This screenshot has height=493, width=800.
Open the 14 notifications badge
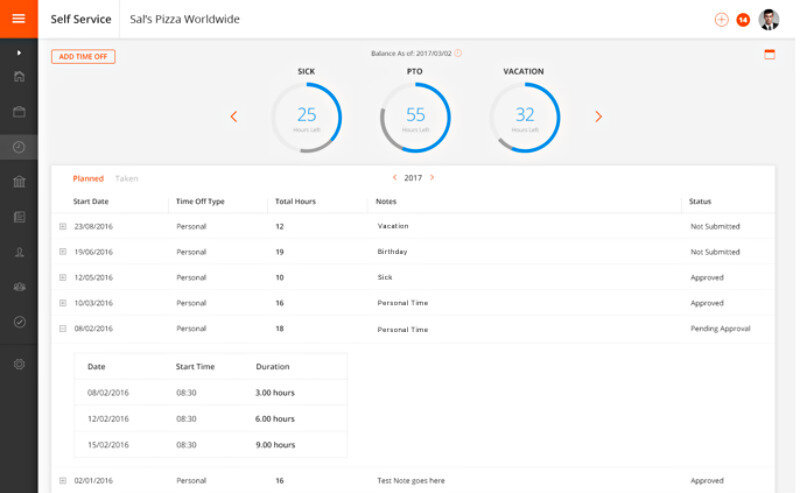743,19
